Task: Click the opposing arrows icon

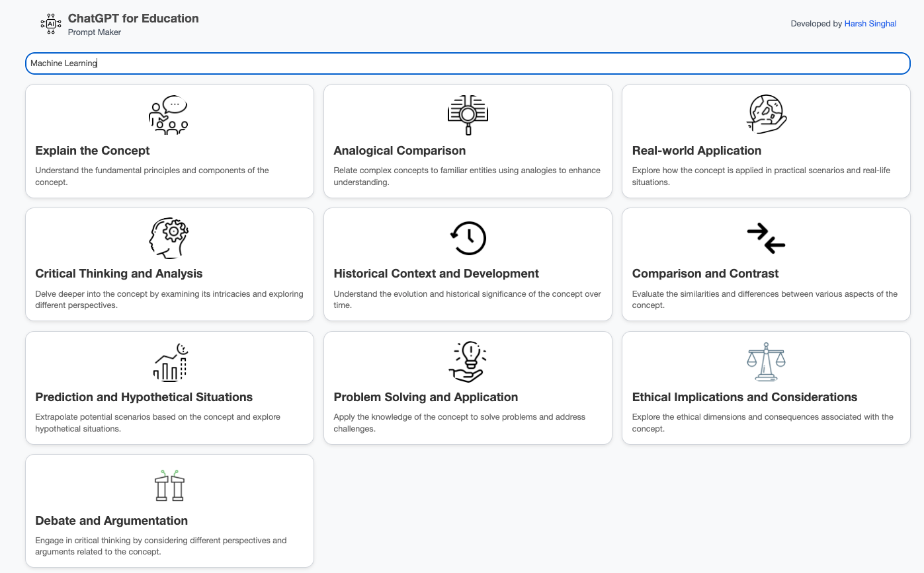Action: (x=766, y=238)
